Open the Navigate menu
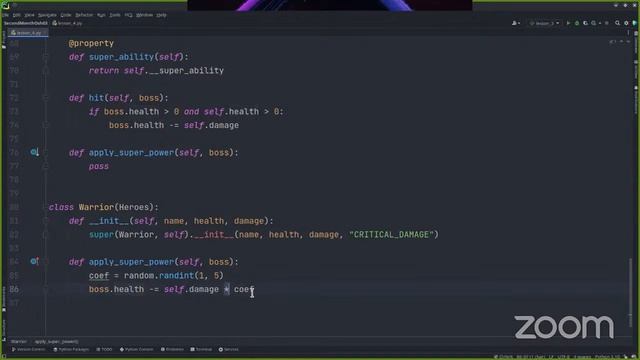This screenshot has width=640, height=360. point(47,15)
